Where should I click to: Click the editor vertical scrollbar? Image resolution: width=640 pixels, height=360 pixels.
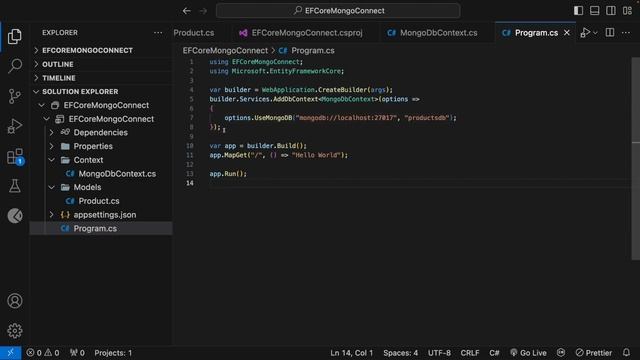tap(636, 158)
